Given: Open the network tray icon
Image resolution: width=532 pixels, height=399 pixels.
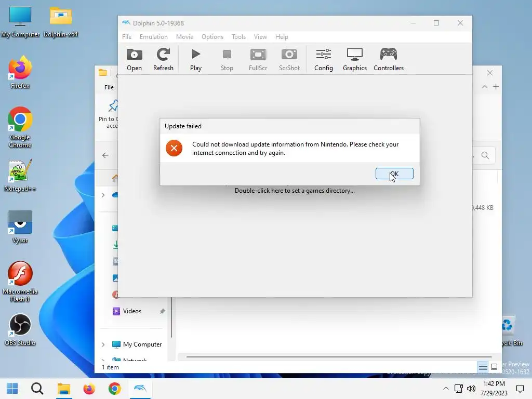Looking at the screenshot, I should click(x=459, y=389).
